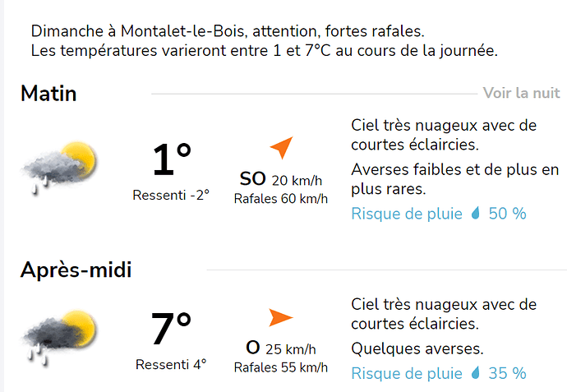Click 'Risque de pluie' 35 % text
The image size is (567, 392).
click(x=439, y=373)
